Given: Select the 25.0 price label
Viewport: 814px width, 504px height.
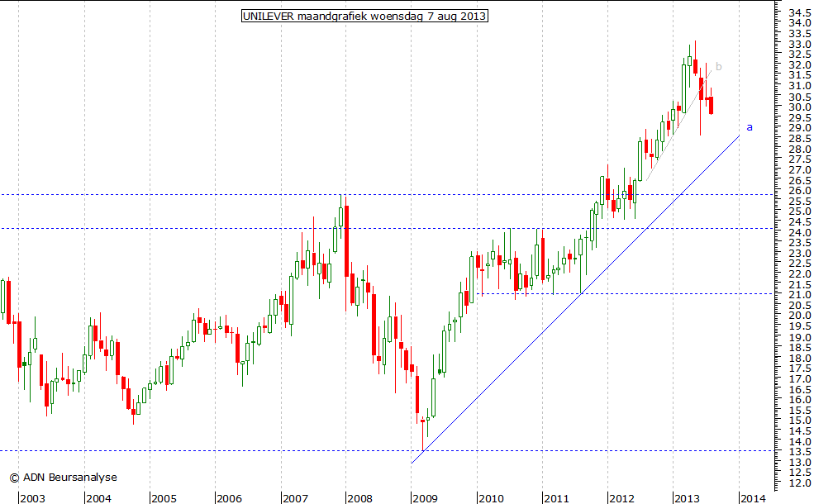Looking at the screenshot, I should pos(799,212).
